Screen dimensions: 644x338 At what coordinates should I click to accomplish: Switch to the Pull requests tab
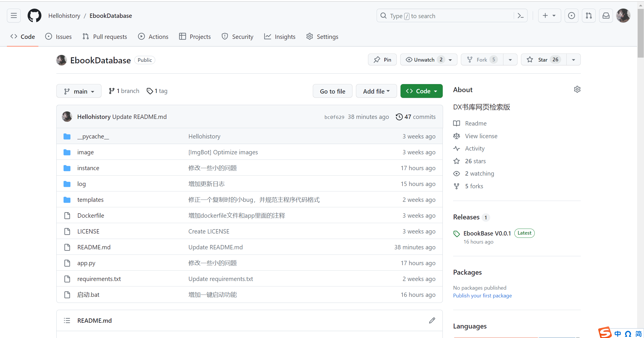tap(105, 37)
